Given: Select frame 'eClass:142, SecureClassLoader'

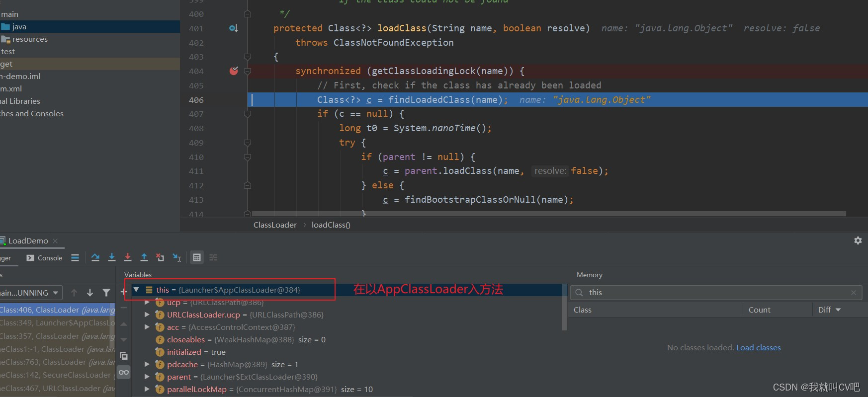Looking at the screenshot, I should click(x=58, y=375).
